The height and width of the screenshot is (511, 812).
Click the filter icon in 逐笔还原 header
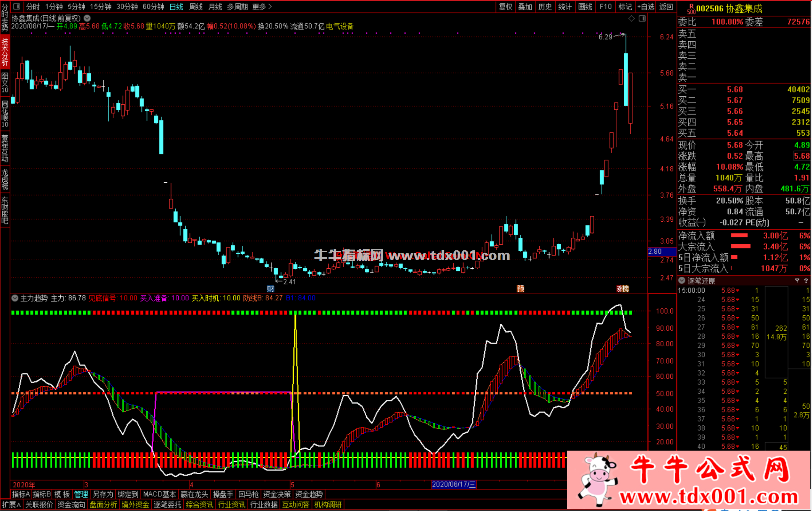coord(797,281)
